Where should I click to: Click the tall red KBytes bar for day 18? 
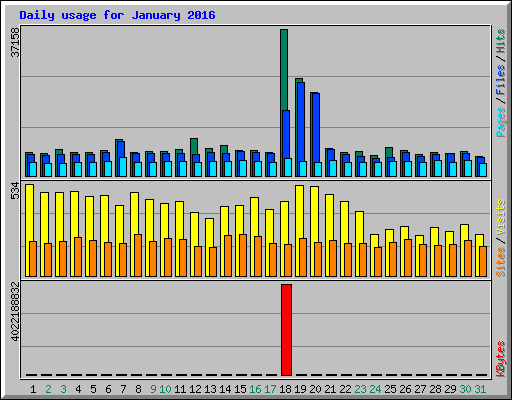286,330
